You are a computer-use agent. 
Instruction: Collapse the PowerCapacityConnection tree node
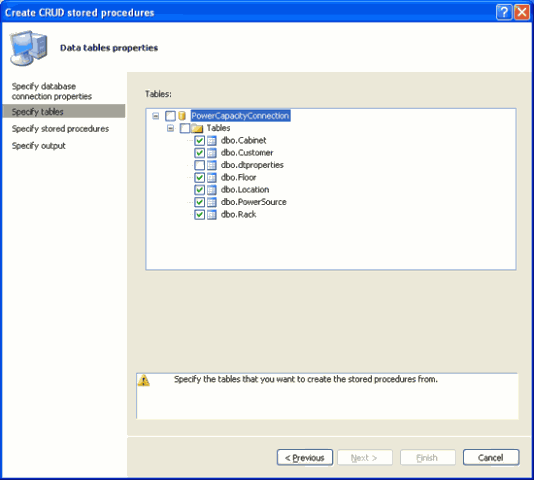pos(156,116)
